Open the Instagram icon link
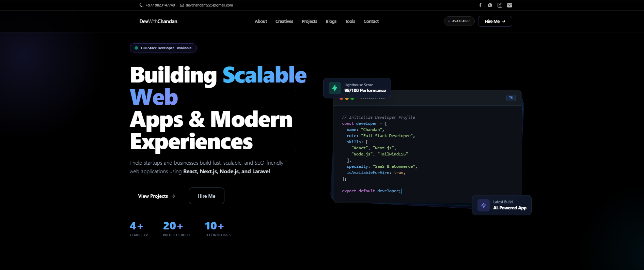 500,5
